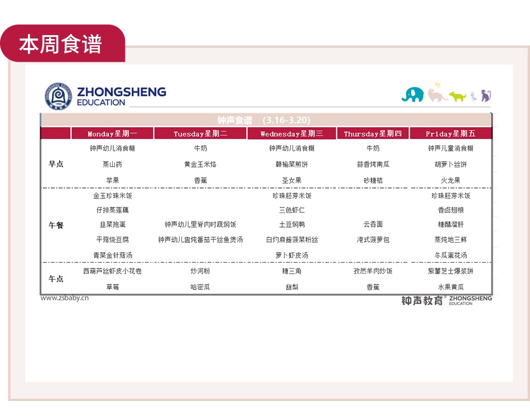
Task: Select the Monday星期一 column header
Action: 112,134
